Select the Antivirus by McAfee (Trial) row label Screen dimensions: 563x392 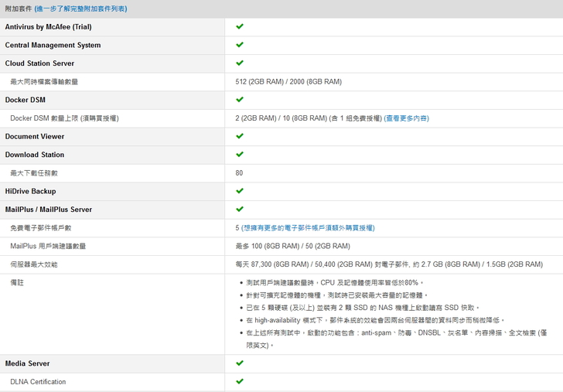pos(48,27)
